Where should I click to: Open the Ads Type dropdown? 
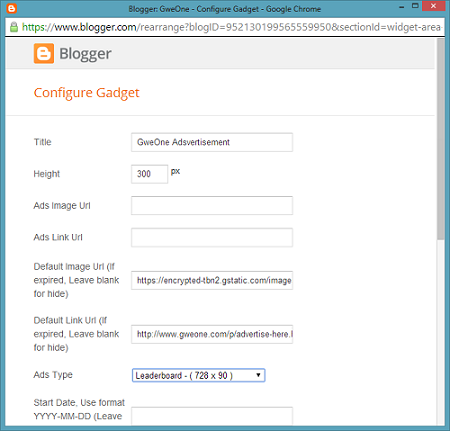pos(199,375)
